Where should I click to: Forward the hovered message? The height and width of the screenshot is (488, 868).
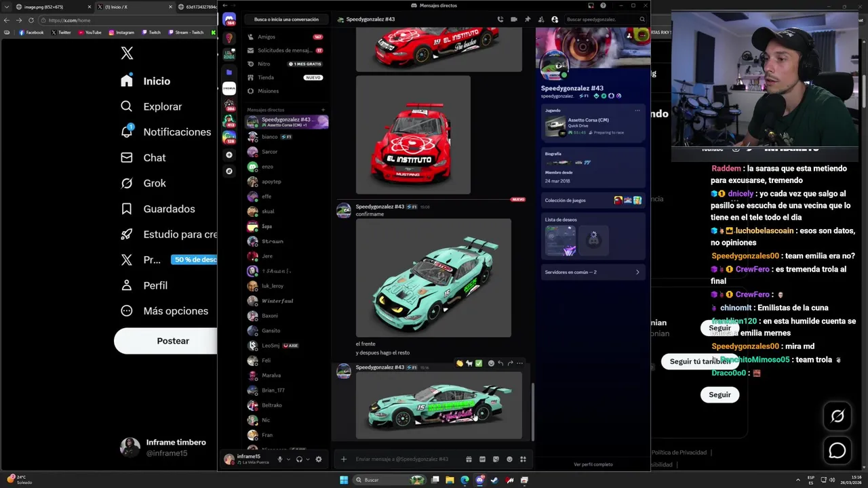point(510,363)
